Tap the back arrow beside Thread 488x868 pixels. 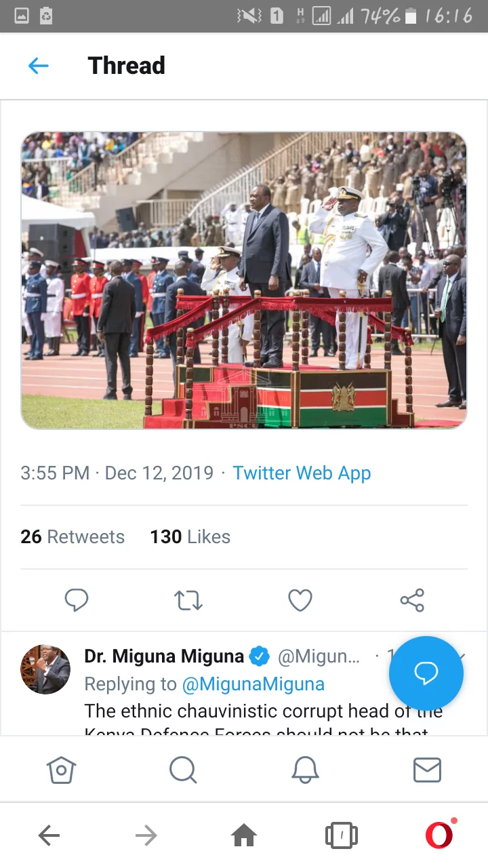(x=39, y=66)
